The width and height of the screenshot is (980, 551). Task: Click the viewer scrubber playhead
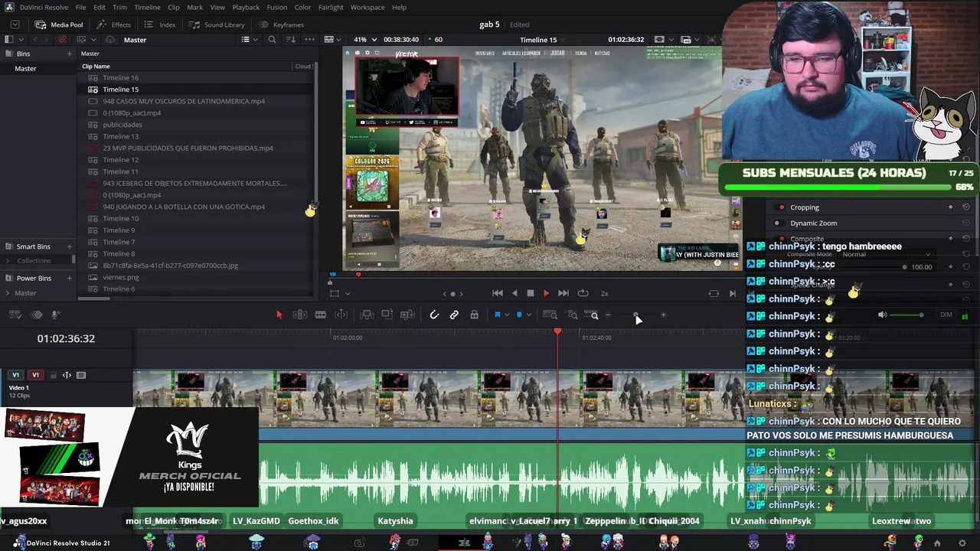click(x=358, y=274)
